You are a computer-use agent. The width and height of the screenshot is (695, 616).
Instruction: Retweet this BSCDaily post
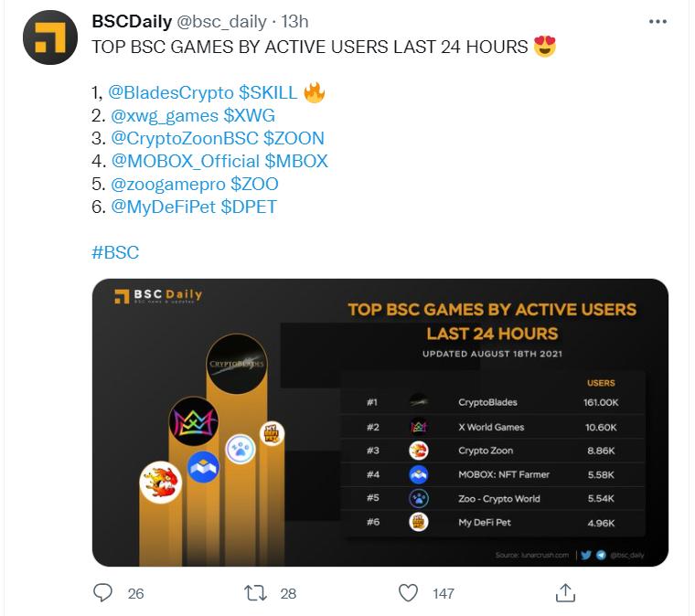coord(255,593)
